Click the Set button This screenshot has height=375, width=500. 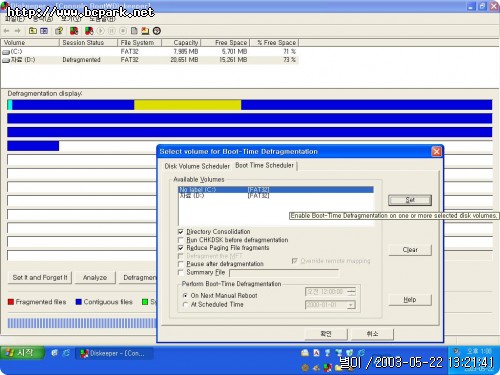tap(410, 200)
